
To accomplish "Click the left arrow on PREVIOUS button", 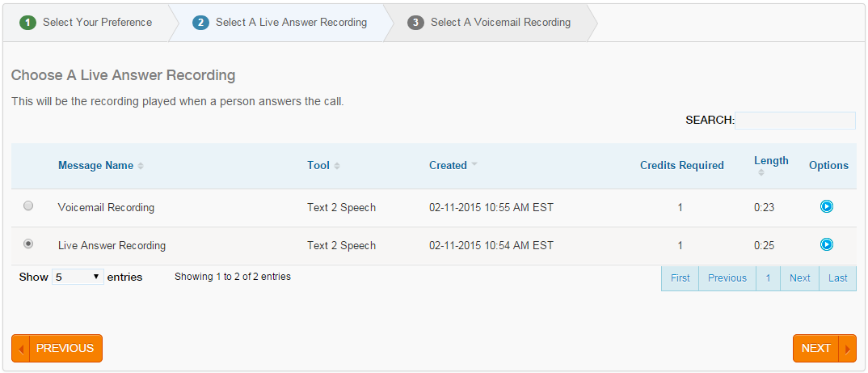I will click(x=21, y=349).
